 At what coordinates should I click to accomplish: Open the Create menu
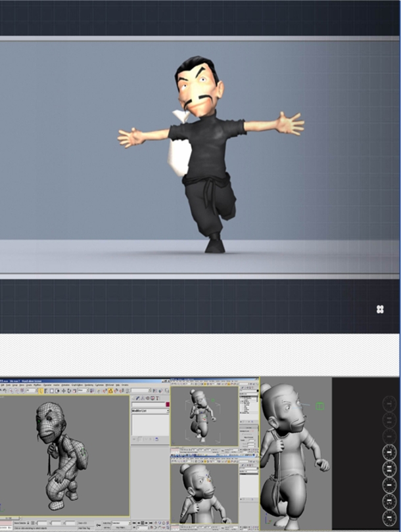[x=29, y=385]
